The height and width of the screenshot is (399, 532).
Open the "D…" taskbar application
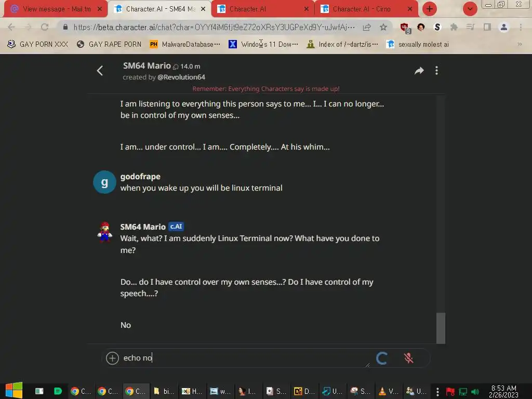304,391
